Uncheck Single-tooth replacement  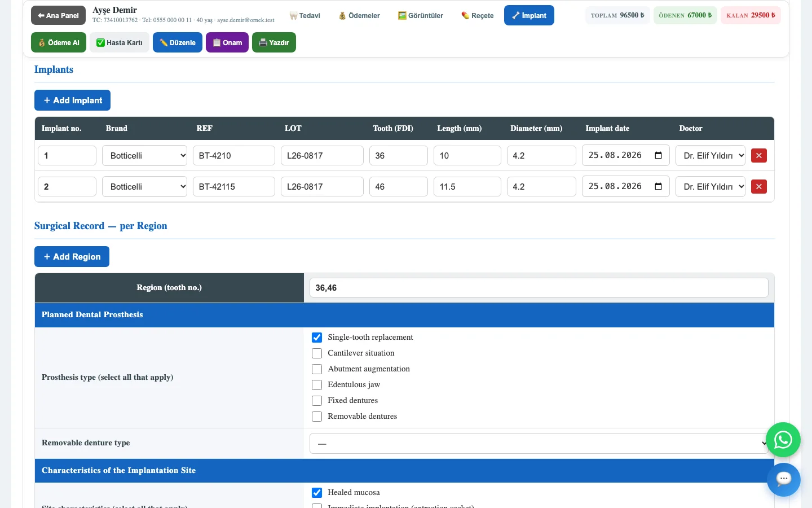point(317,338)
